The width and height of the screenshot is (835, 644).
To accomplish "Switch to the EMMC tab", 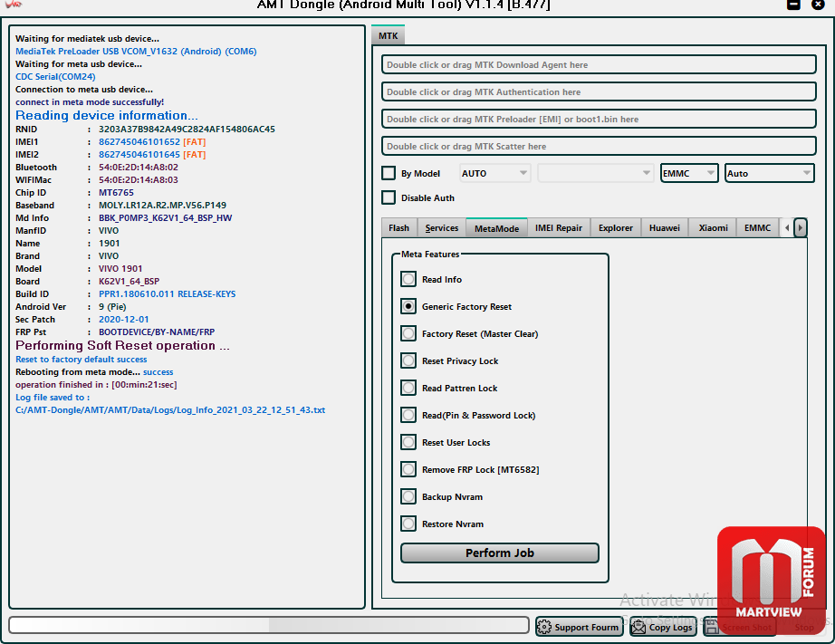I will tap(757, 228).
